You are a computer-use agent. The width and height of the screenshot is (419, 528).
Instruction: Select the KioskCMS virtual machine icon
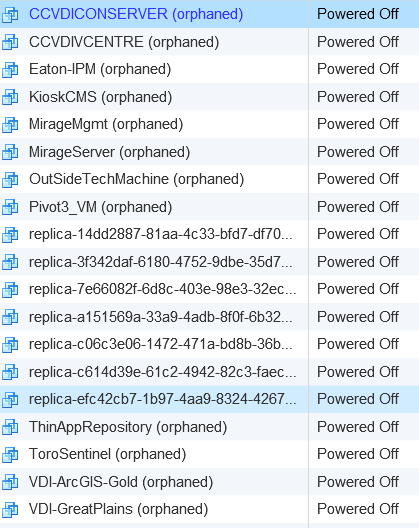10,97
